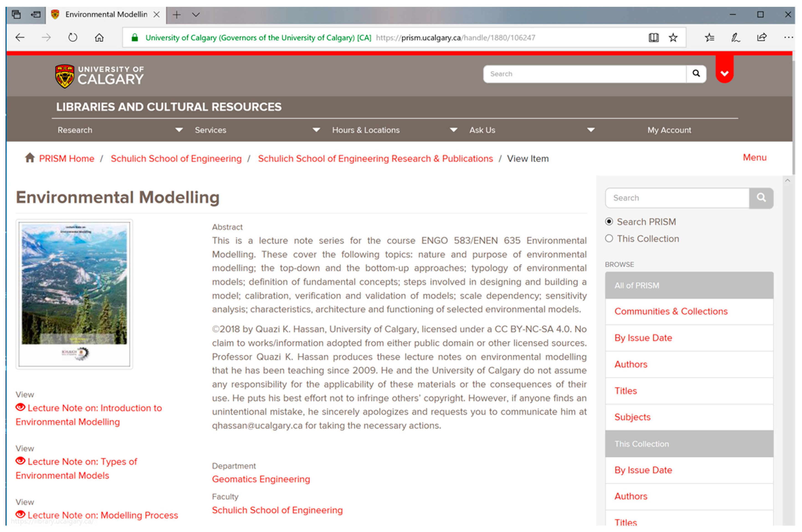802x532 pixels.
Task: Add page to favorites star icon
Action: 673,37
